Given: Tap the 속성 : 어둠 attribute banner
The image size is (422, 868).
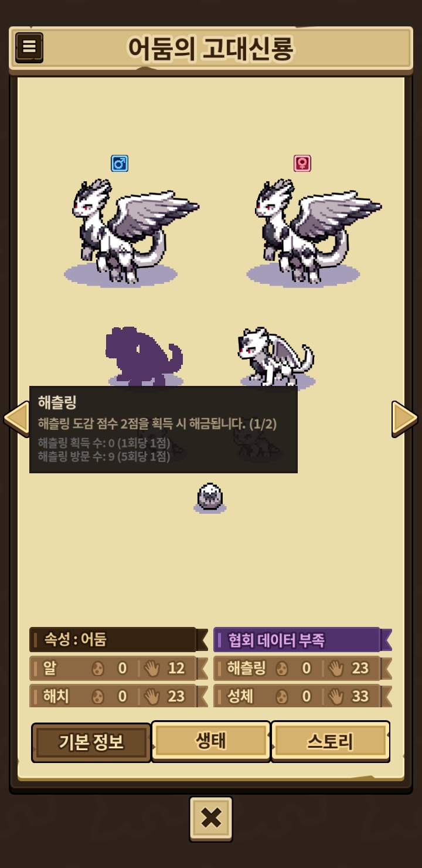Looking at the screenshot, I should pyautogui.click(x=118, y=639).
